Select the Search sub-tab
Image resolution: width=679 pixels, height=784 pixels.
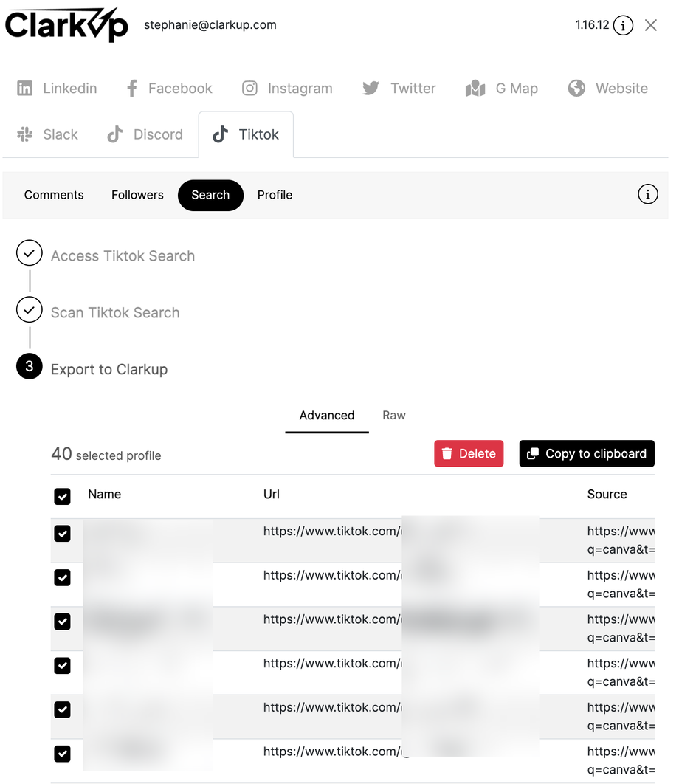210,195
